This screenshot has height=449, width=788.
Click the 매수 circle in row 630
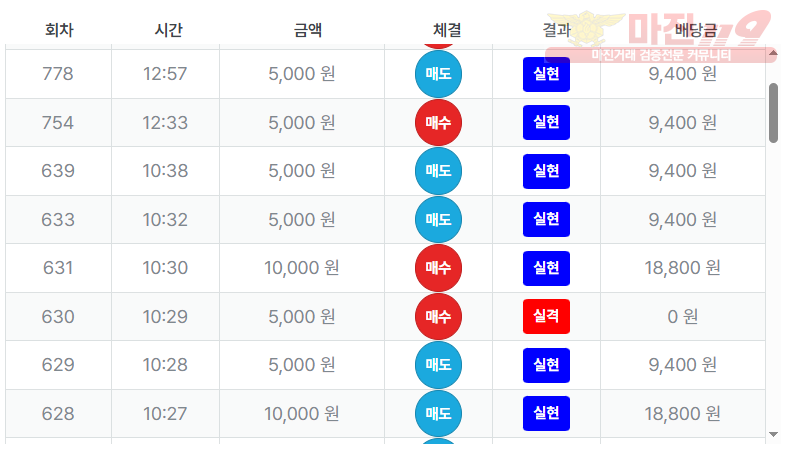tap(438, 316)
